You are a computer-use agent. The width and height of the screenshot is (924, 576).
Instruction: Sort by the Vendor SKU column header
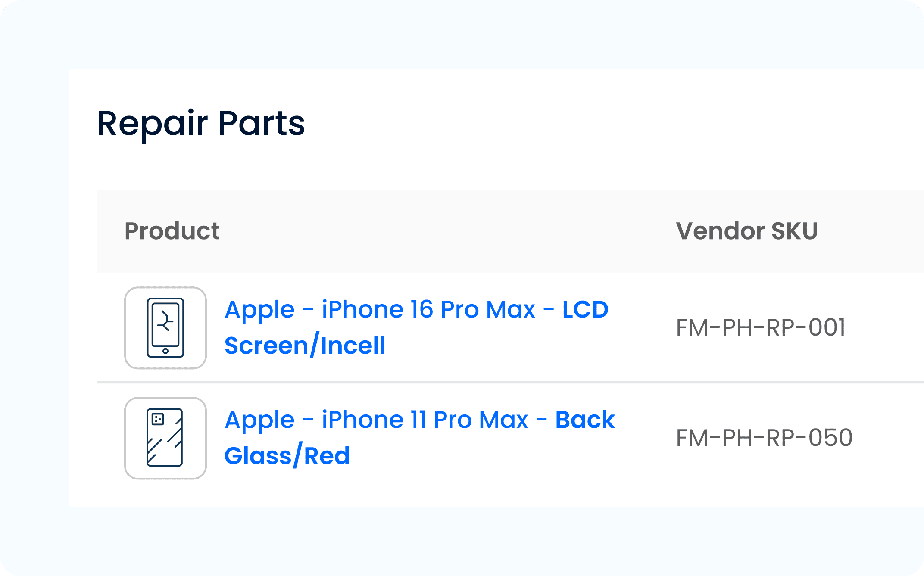point(747,231)
